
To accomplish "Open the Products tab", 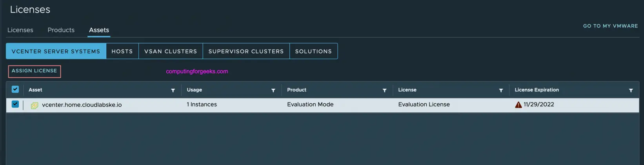I will click(x=61, y=30).
